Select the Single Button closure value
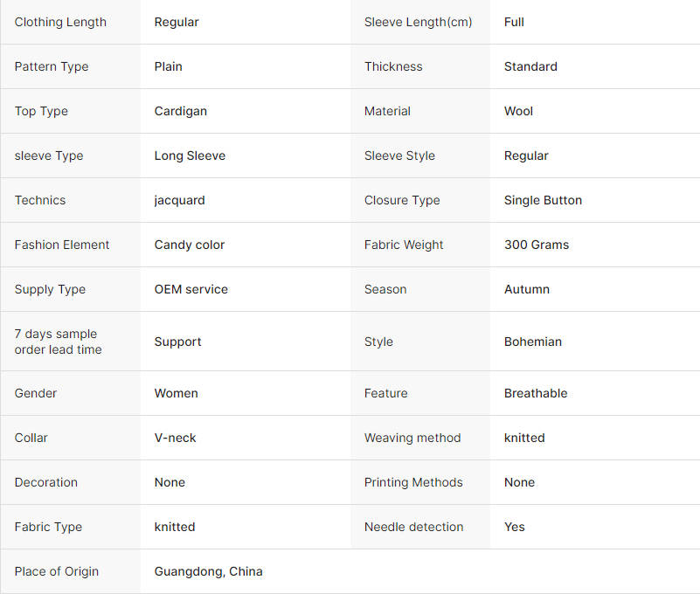 click(543, 200)
